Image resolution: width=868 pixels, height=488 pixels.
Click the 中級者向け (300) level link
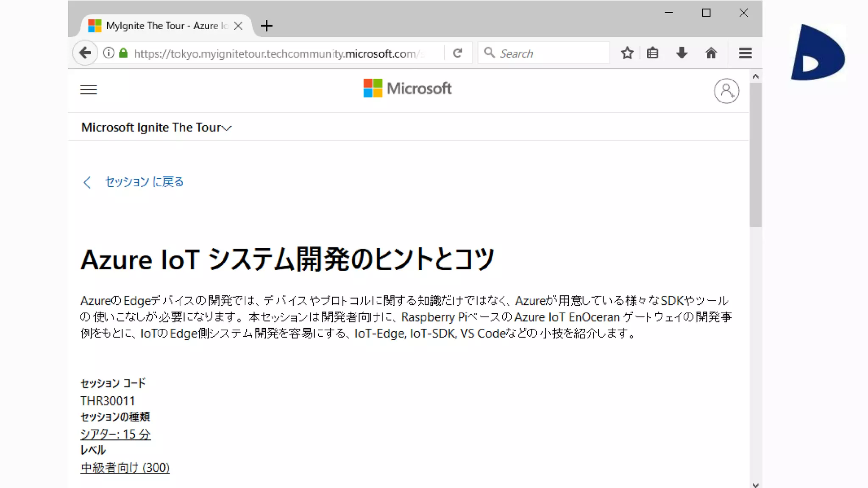[125, 468]
